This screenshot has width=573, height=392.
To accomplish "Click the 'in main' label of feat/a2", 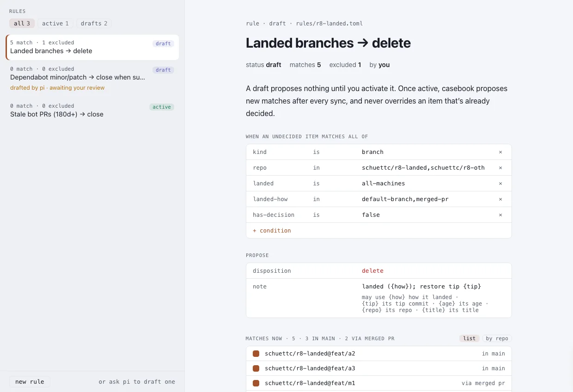I will click(494, 354).
